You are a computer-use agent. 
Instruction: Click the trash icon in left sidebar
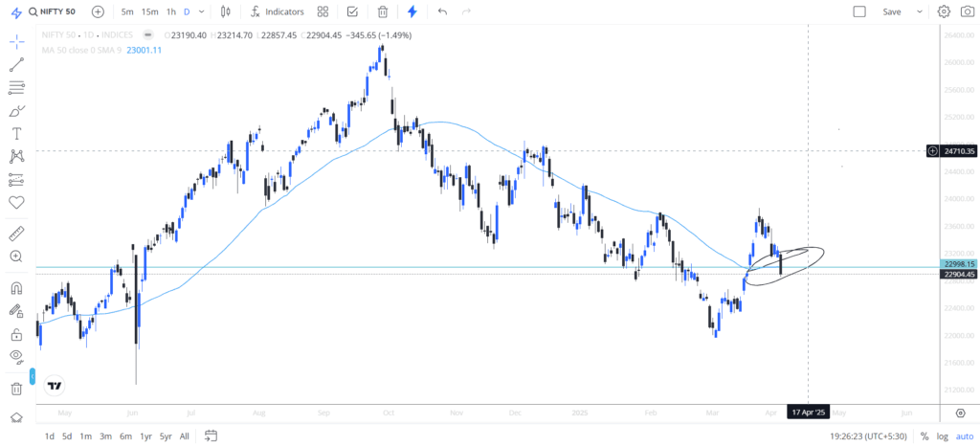click(16, 389)
